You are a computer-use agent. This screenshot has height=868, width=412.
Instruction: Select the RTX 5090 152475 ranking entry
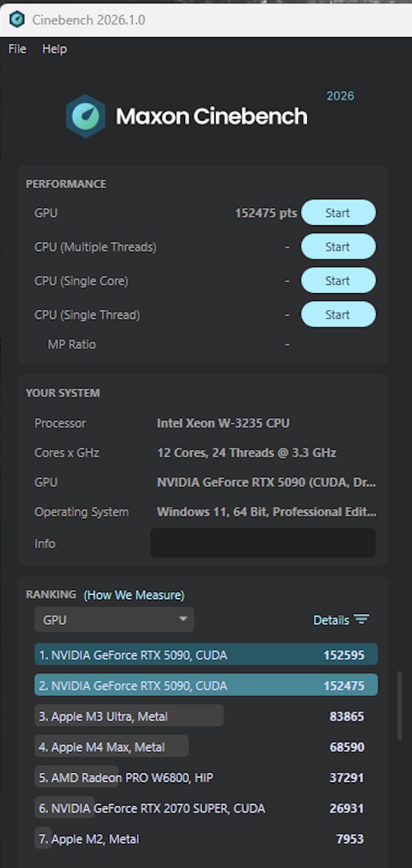(205, 685)
